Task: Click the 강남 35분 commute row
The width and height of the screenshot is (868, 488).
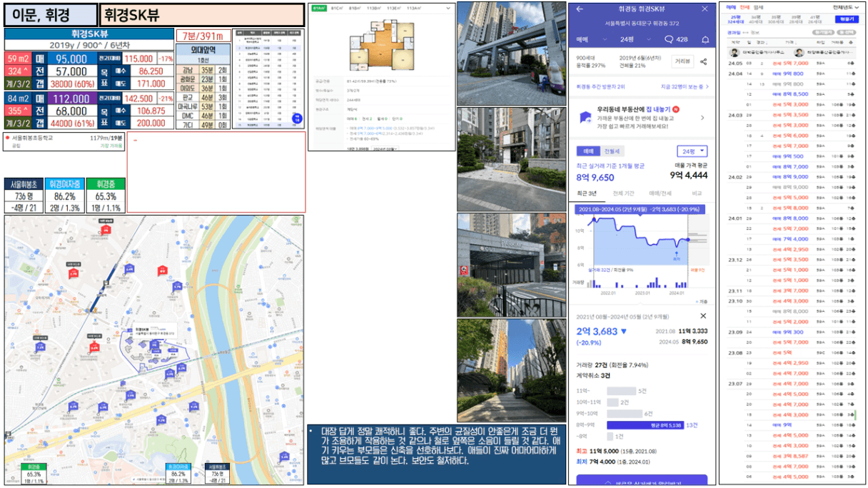Action: click(203, 69)
